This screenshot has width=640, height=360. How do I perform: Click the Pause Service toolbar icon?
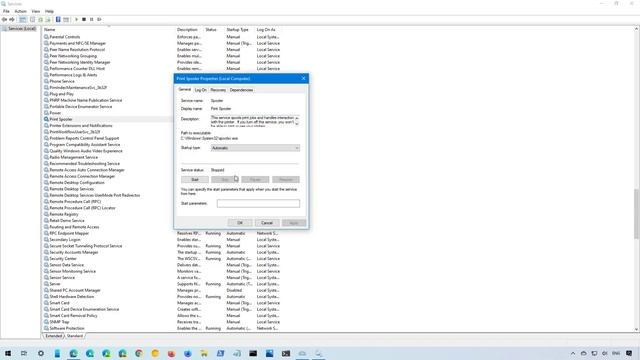91,20
